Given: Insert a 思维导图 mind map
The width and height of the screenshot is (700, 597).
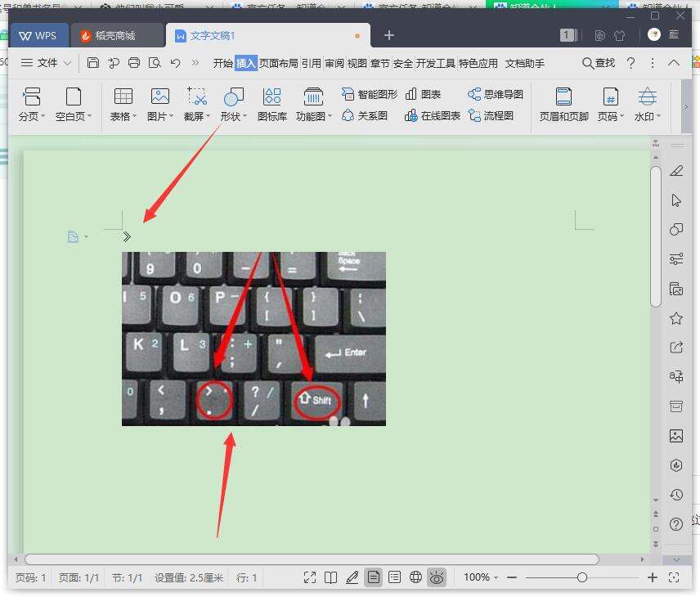Looking at the screenshot, I should coord(495,94).
